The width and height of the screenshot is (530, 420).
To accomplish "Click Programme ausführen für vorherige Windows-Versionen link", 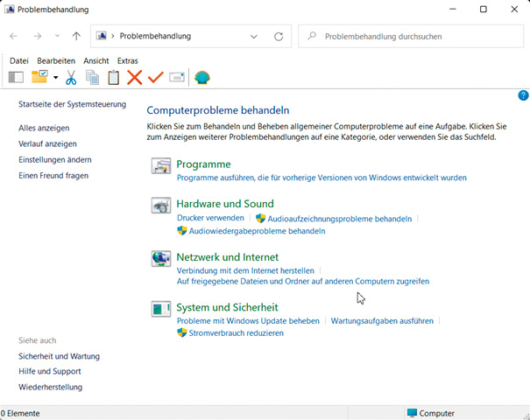I will pyautogui.click(x=322, y=178).
